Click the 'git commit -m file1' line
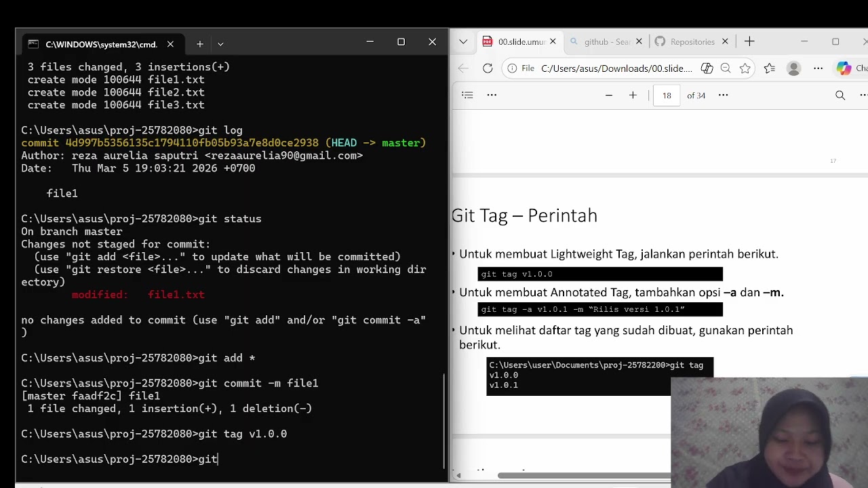Screen dimensions: 868x488 tap(170, 384)
